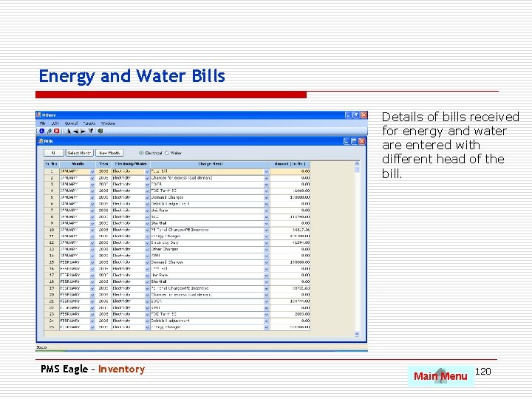
Task: Open the General menu
Action: click(71, 123)
